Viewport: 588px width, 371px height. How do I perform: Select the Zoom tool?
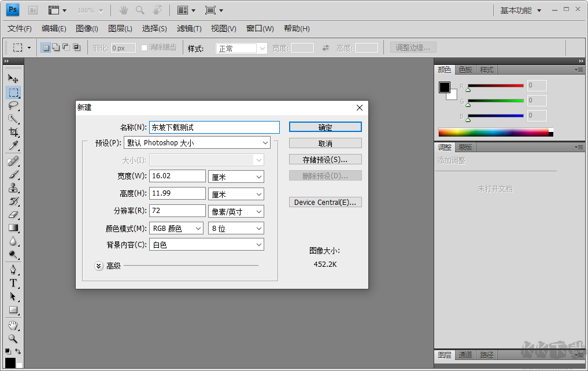[13, 339]
